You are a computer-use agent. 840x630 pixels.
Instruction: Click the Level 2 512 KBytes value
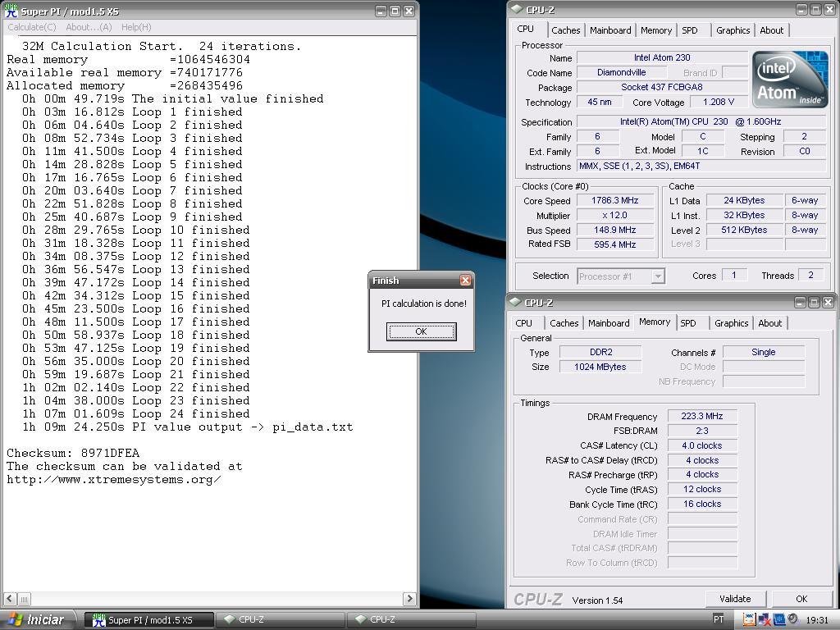pyautogui.click(x=744, y=230)
